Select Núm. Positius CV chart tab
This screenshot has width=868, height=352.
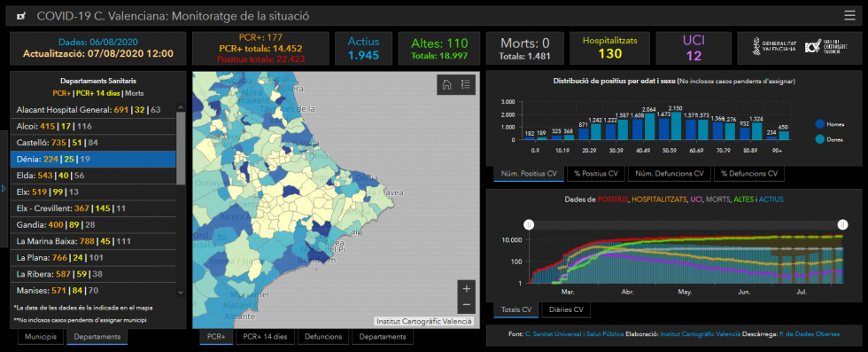(529, 174)
